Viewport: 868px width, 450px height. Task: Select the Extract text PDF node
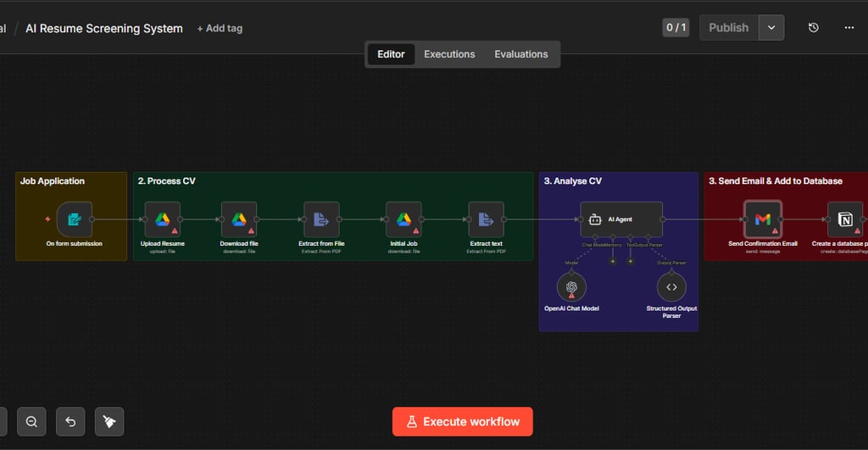click(486, 219)
